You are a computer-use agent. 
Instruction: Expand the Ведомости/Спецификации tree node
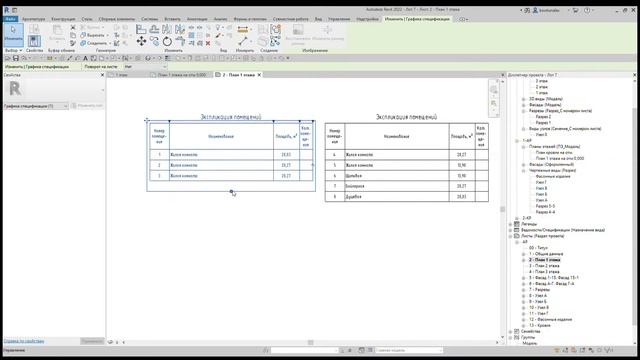point(511,230)
